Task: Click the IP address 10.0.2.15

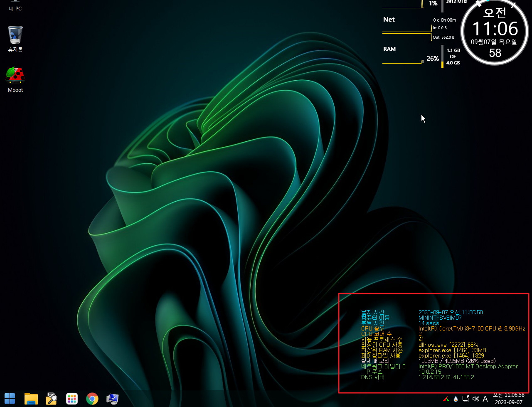Action: (430, 372)
